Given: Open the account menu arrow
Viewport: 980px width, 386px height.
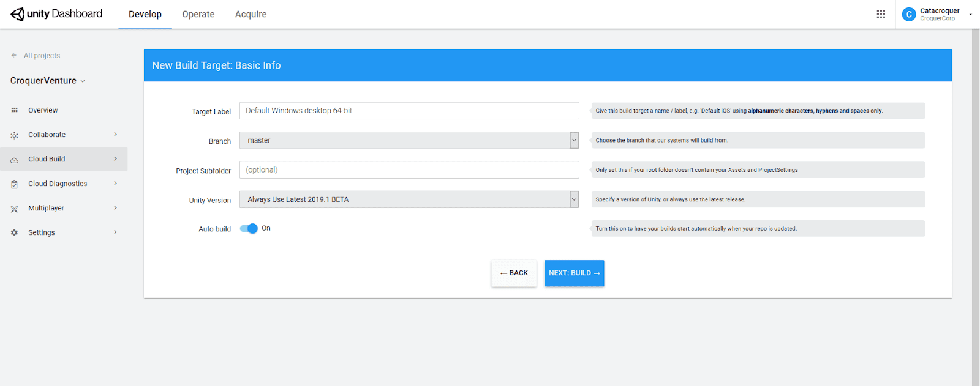Looking at the screenshot, I should point(971,14).
